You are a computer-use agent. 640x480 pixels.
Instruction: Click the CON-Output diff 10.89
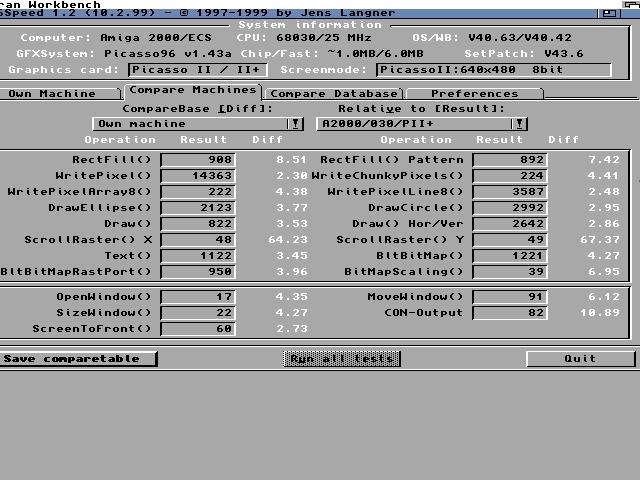coord(600,313)
